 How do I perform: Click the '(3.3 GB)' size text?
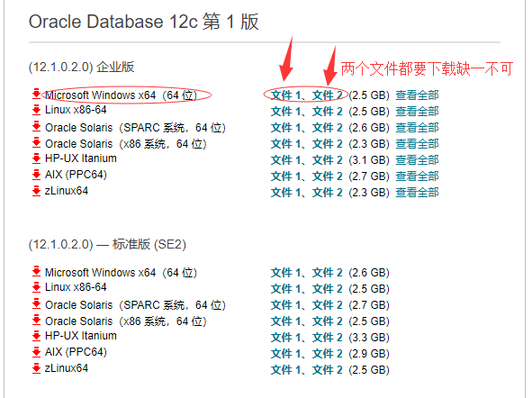pos(369,338)
